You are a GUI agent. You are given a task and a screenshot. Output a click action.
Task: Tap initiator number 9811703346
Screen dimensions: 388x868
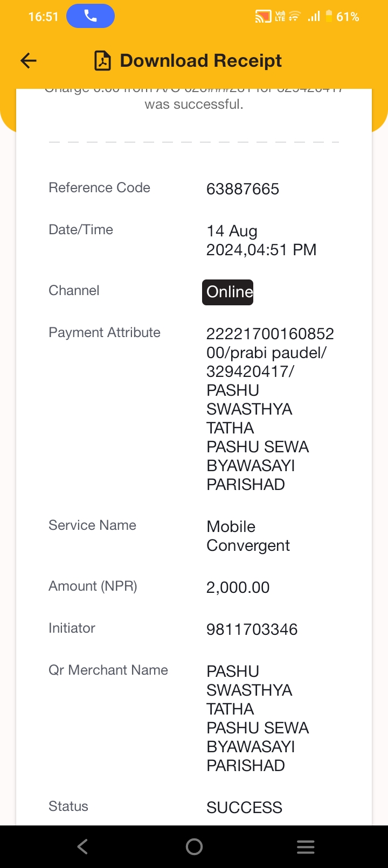coord(252,629)
